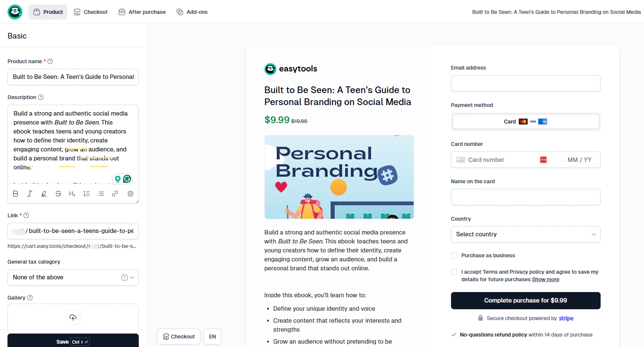Insert a link in description
Screen dimensions: 644x347
pos(115,194)
